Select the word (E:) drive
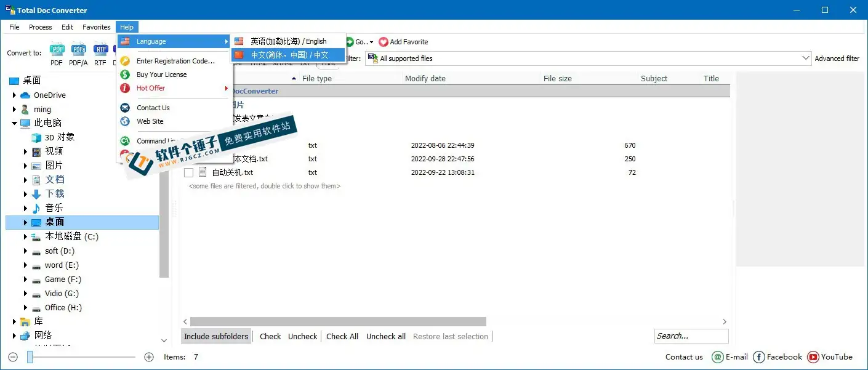Image resolution: width=868 pixels, height=370 pixels. [62, 265]
